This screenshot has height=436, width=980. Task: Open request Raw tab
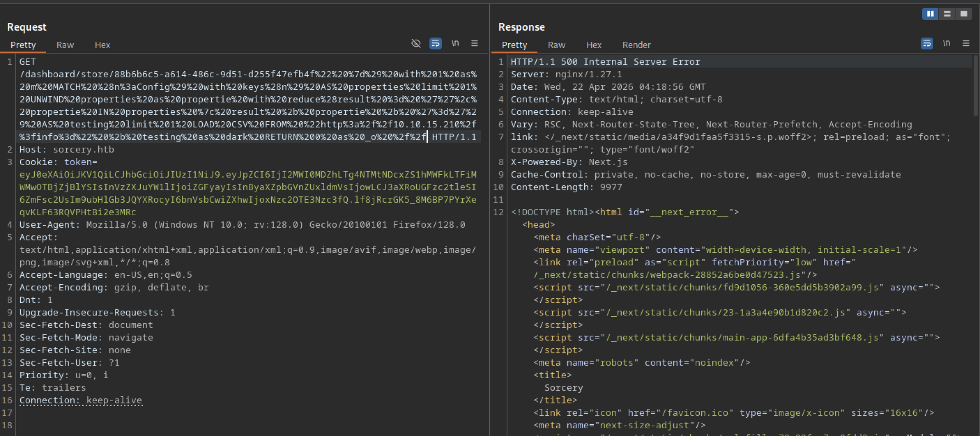pos(65,45)
